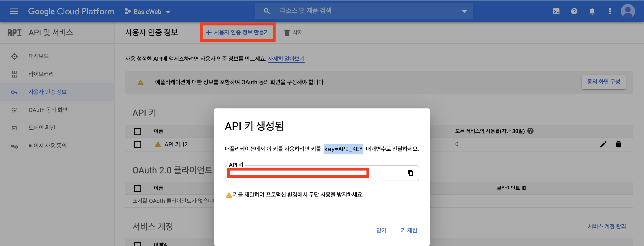
Task: Expand the search bar dropdown arrow
Action: click(464, 11)
